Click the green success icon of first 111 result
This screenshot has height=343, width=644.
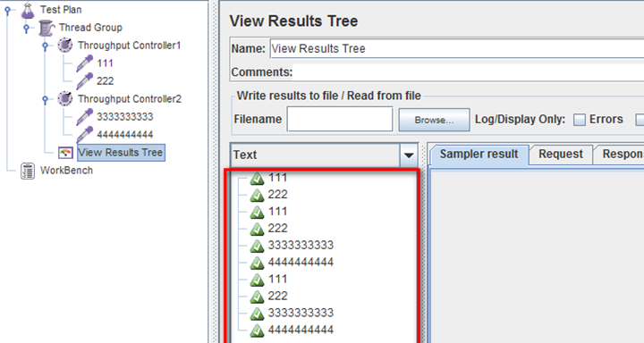coord(257,179)
